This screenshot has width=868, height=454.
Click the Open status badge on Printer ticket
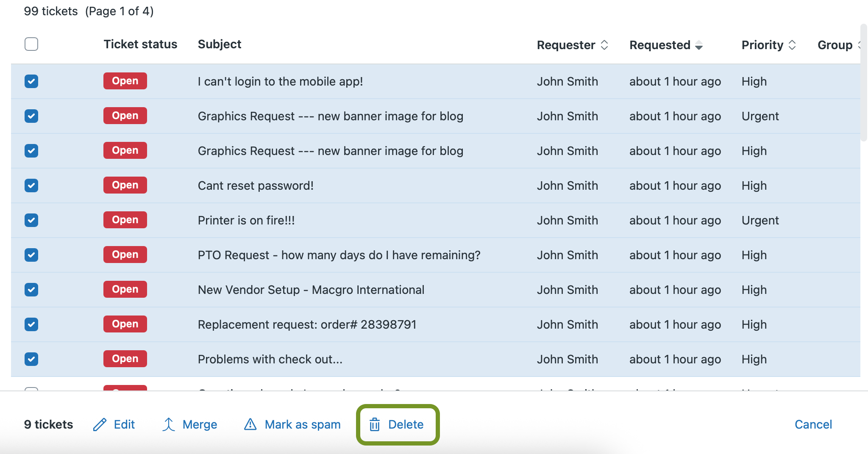click(125, 220)
